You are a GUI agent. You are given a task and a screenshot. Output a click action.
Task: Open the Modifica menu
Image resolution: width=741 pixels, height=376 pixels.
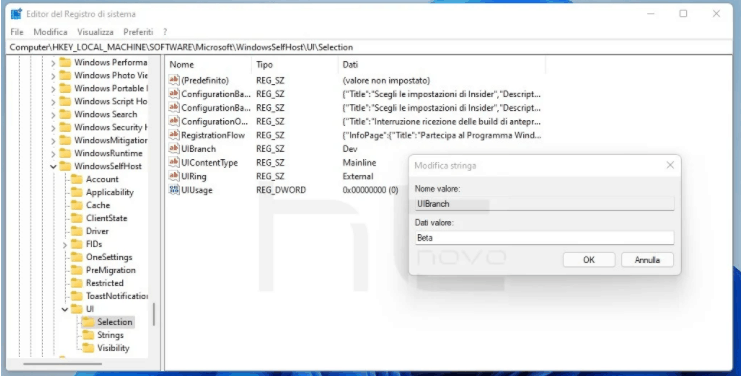point(51,32)
